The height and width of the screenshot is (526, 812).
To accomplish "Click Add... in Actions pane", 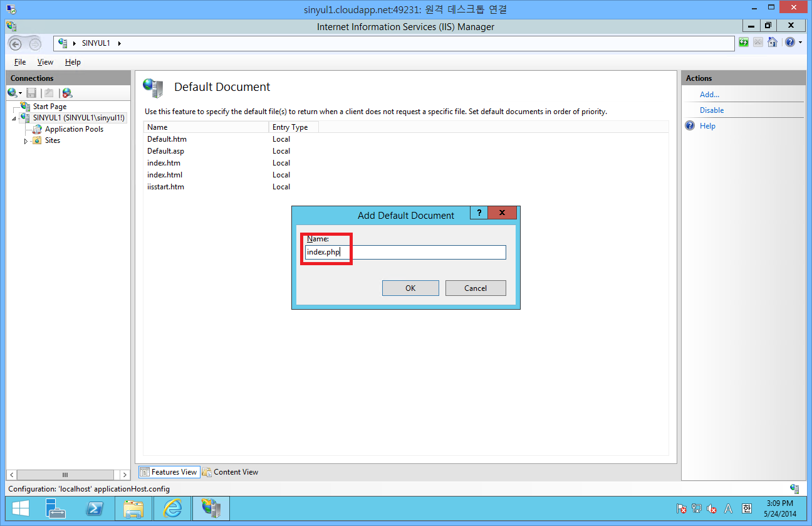I will pos(709,95).
